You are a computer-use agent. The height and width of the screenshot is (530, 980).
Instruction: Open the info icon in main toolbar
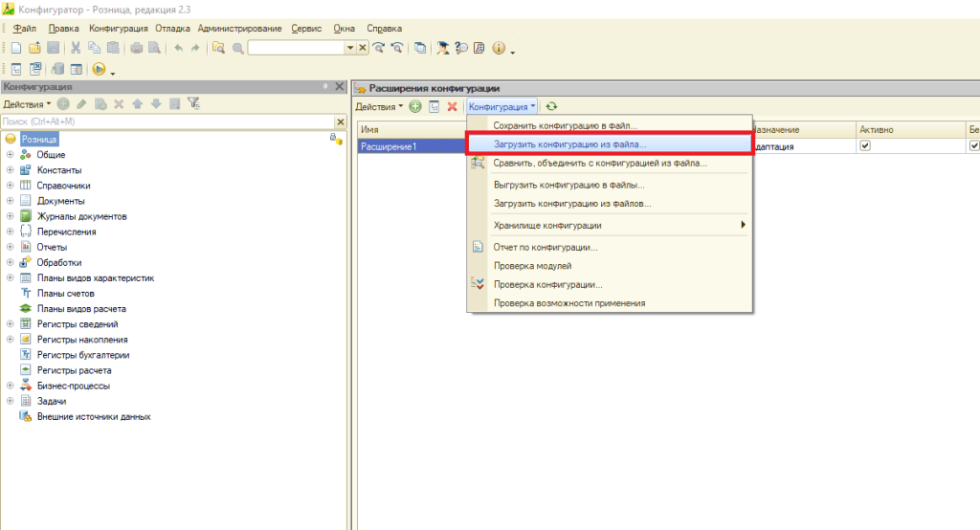[497, 48]
